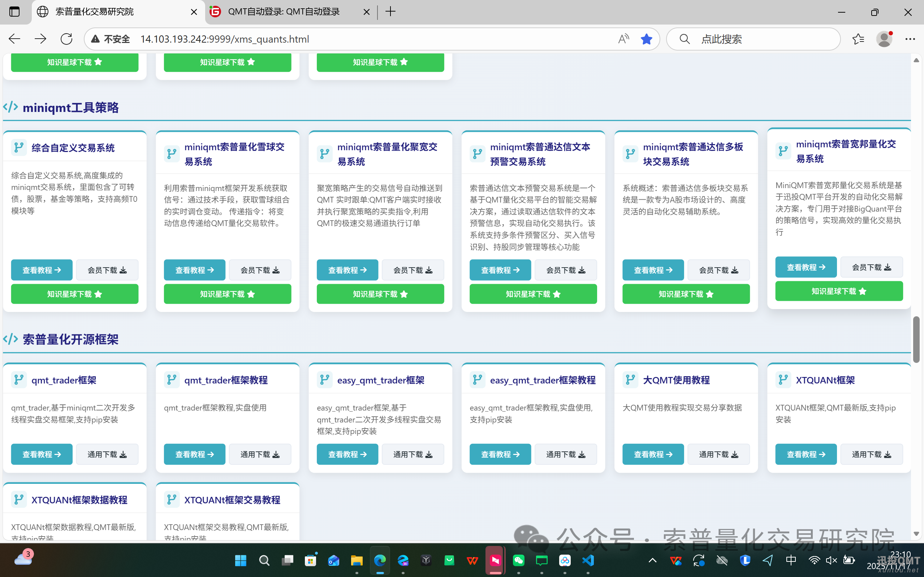Expand hidden icons in the system tray
The width and height of the screenshot is (924, 577).
coord(652,560)
